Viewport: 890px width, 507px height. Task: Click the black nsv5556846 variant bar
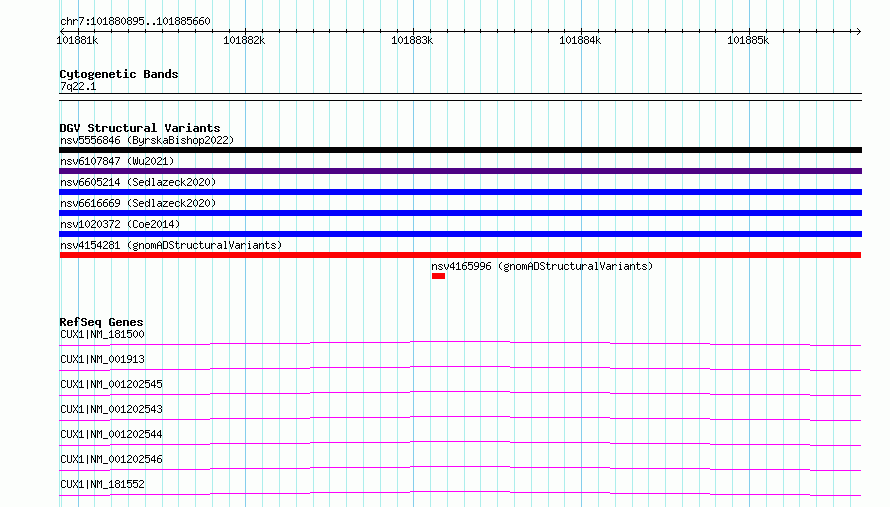pyautogui.click(x=460, y=150)
